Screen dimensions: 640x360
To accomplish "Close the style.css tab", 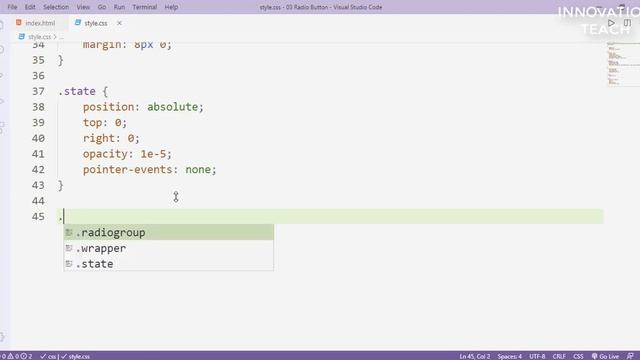I will pyautogui.click(x=119, y=23).
